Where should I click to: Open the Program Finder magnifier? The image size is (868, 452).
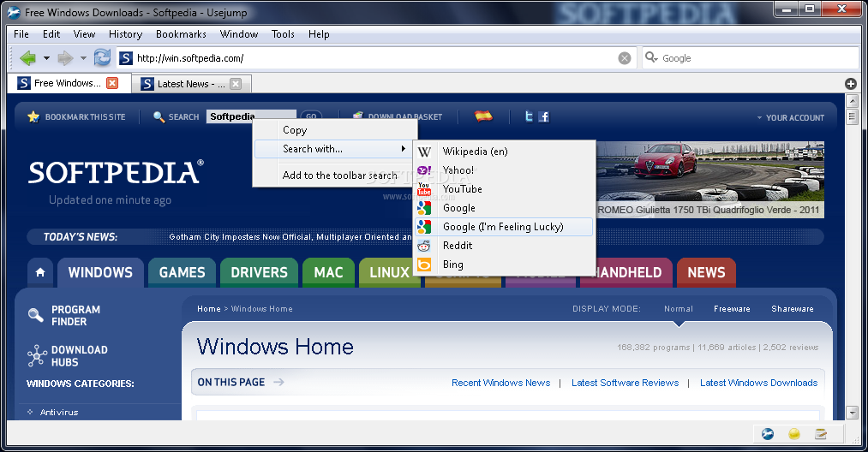pyautogui.click(x=35, y=315)
